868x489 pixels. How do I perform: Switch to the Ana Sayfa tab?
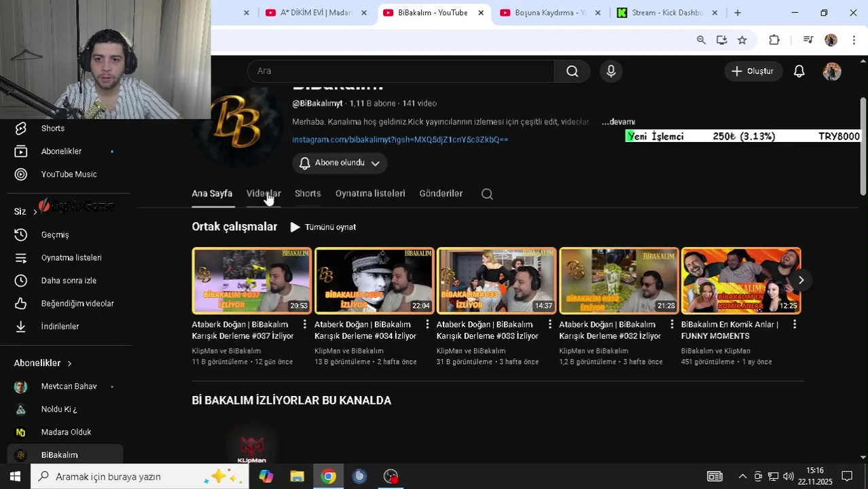(212, 194)
